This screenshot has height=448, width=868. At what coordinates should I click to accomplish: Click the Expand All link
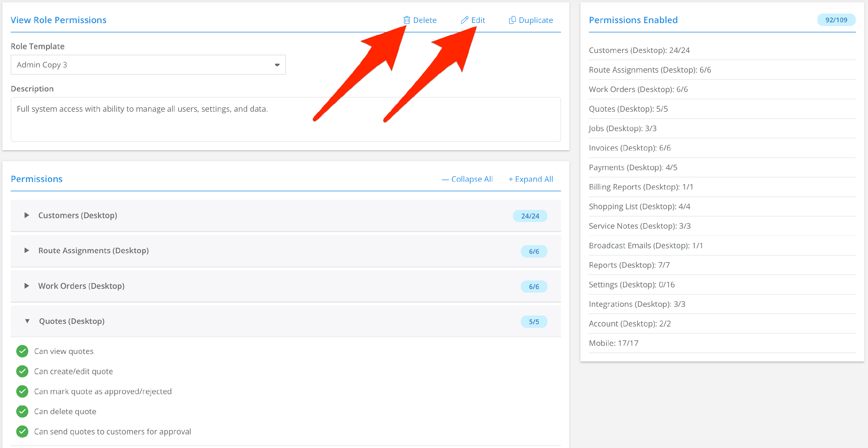click(x=530, y=179)
